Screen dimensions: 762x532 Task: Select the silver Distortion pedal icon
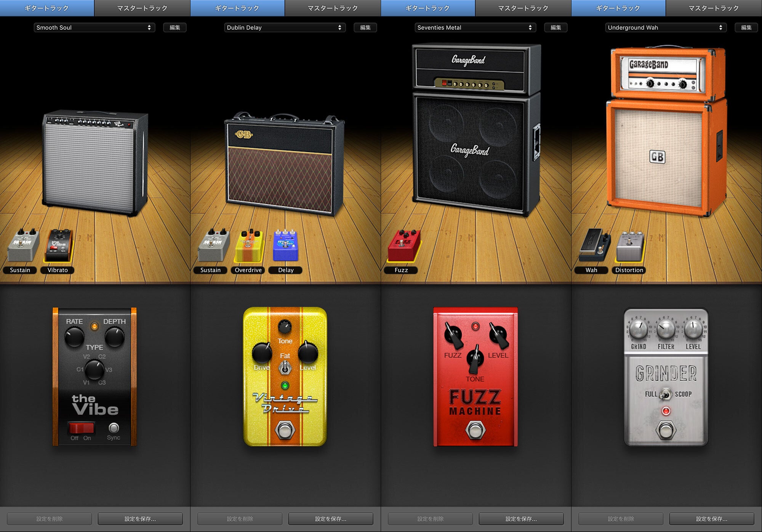point(630,247)
